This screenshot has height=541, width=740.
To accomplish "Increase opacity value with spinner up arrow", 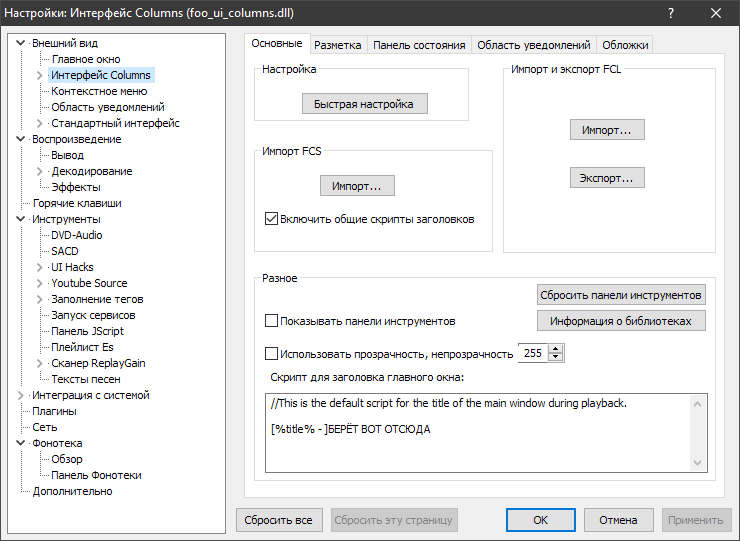I will (557, 349).
